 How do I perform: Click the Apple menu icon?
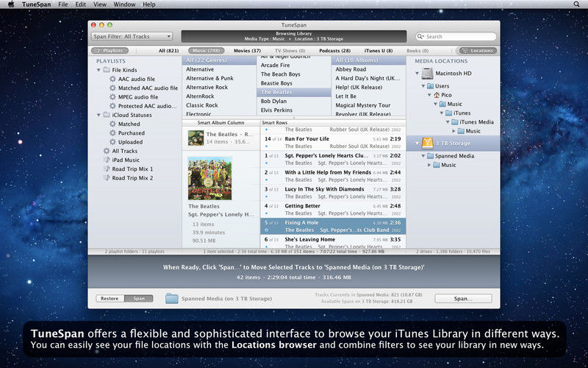(10, 4)
